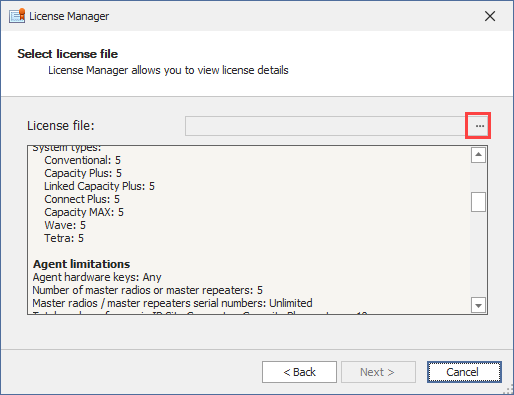Click the 'Agent hardware keys: Any' line

(x=97, y=277)
